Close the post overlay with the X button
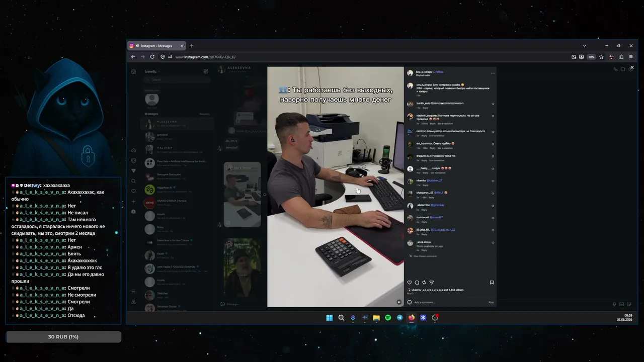The width and height of the screenshot is (644, 362). click(x=632, y=68)
